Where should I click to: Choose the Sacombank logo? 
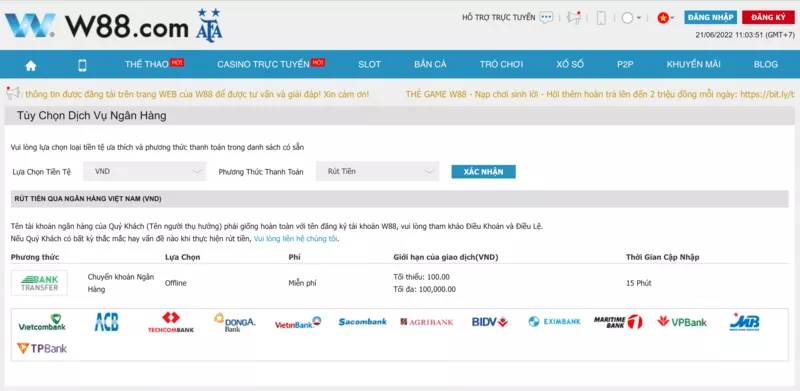pos(362,322)
